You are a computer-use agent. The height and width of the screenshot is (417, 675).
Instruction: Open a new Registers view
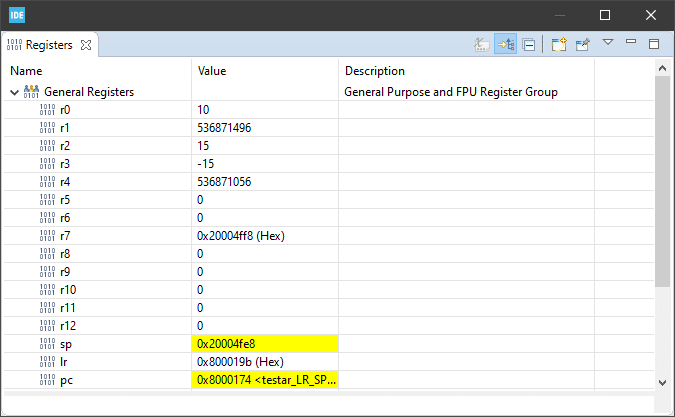point(559,44)
